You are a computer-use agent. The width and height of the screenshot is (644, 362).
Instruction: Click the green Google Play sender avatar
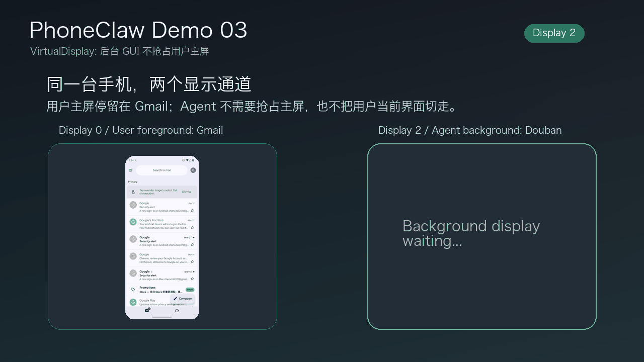(133, 302)
